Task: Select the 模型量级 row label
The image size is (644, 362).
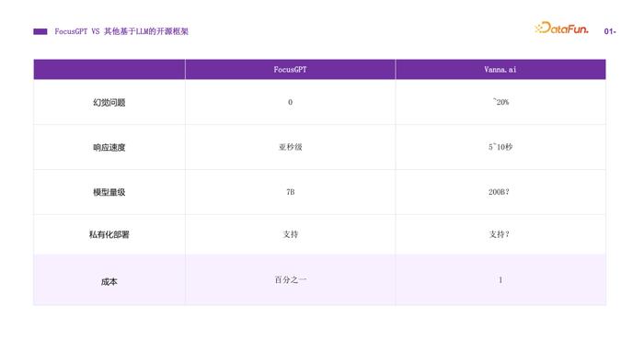Action: click(109, 192)
